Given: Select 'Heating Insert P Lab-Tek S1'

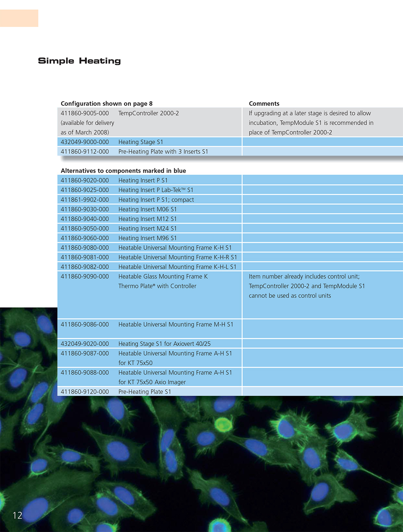Looking at the screenshot, I should click(156, 190).
